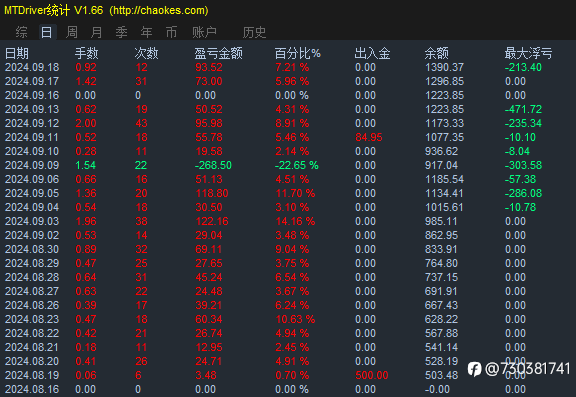Open the 币 currency tab
Viewport: 576px width, 397px height.
coord(172,32)
